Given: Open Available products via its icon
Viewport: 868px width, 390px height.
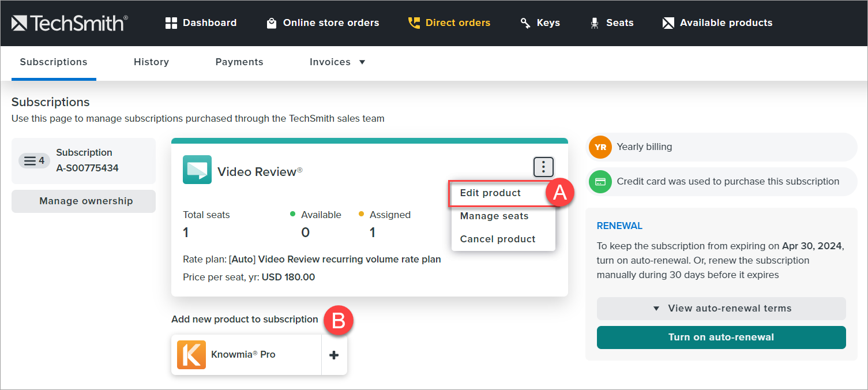Looking at the screenshot, I should click(668, 22).
